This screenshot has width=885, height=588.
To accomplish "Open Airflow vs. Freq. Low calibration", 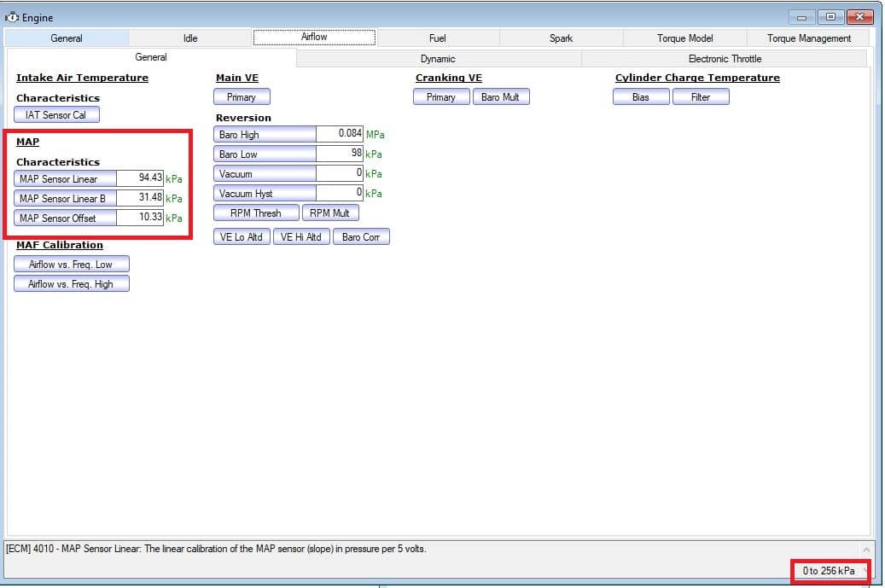I will pyautogui.click(x=71, y=265).
